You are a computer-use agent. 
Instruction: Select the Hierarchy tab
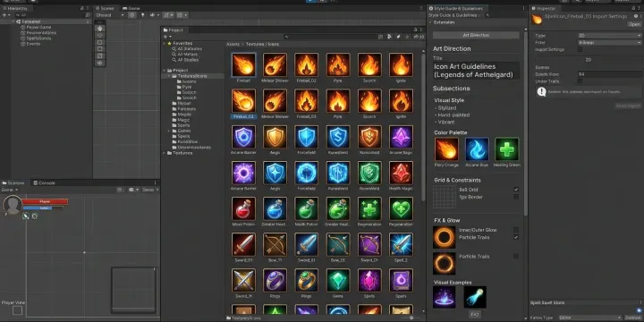click(16, 8)
